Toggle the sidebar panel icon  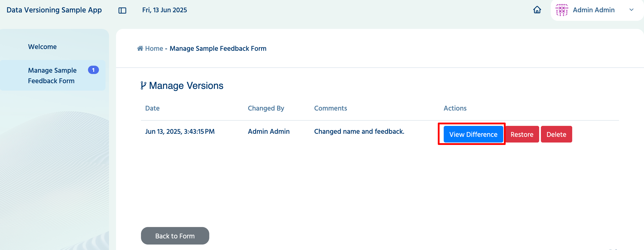coord(122,10)
